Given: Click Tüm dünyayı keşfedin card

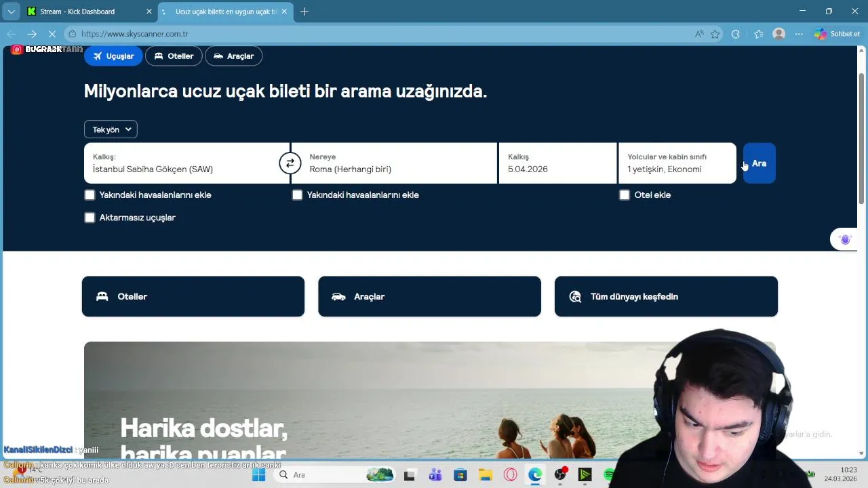Looking at the screenshot, I should click(666, 296).
